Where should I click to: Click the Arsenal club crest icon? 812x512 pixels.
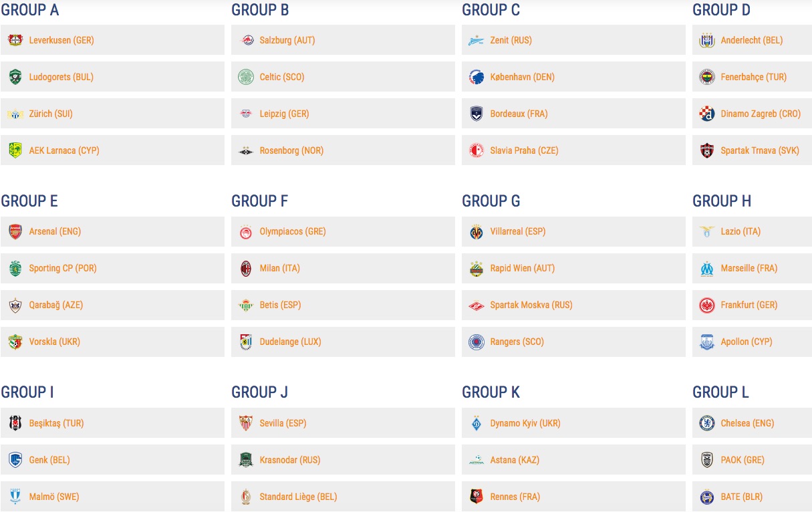click(15, 232)
